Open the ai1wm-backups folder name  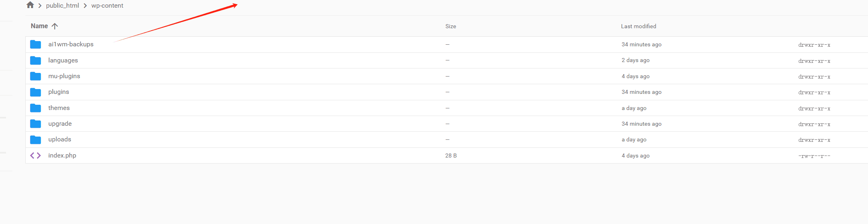pyautogui.click(x=71, y=44)
